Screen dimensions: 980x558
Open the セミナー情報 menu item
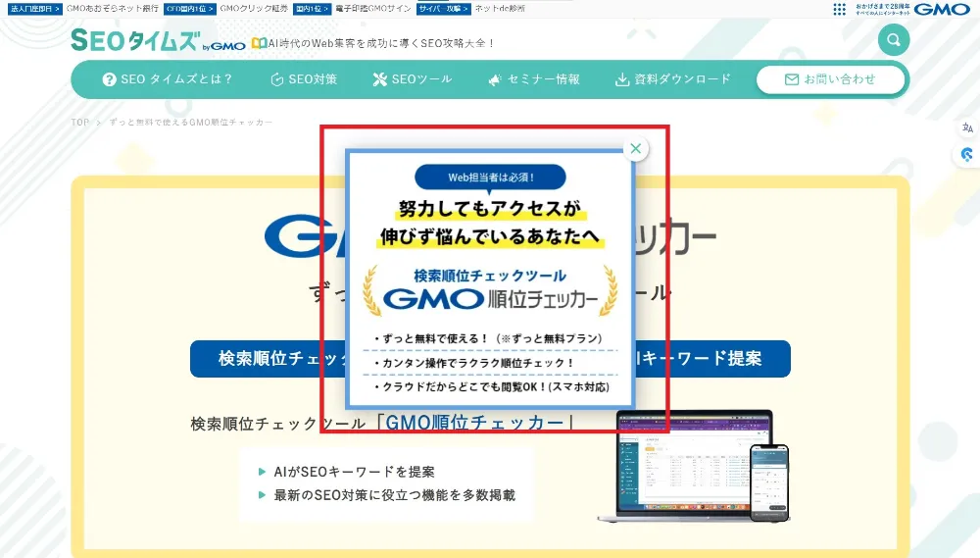click(534, 79)
